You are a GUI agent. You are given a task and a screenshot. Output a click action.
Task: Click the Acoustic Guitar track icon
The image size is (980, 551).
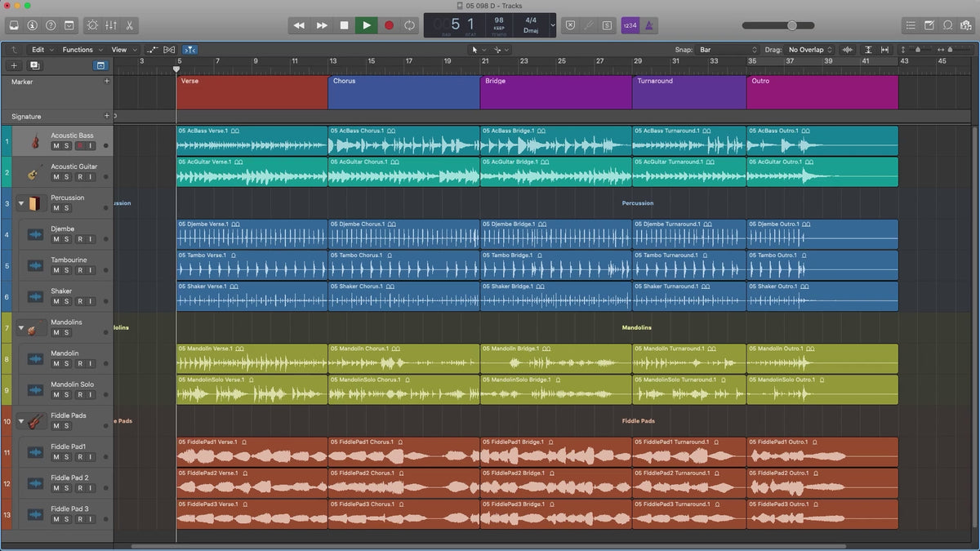pos(34,172)
